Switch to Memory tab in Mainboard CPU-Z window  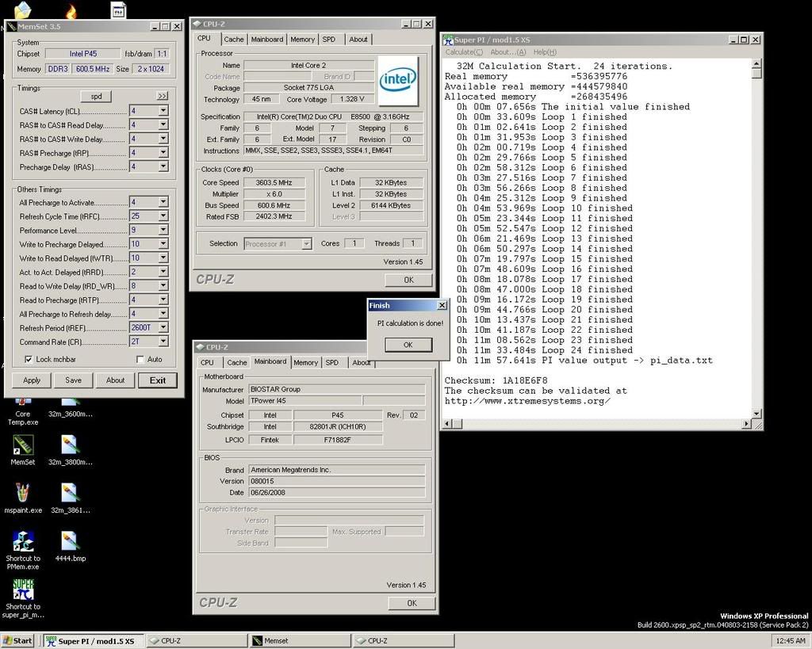[305, 363]
